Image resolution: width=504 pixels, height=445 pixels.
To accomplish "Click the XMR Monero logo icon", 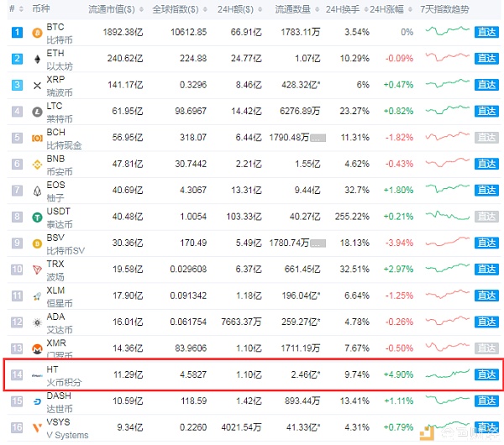I will click(37, 348).
